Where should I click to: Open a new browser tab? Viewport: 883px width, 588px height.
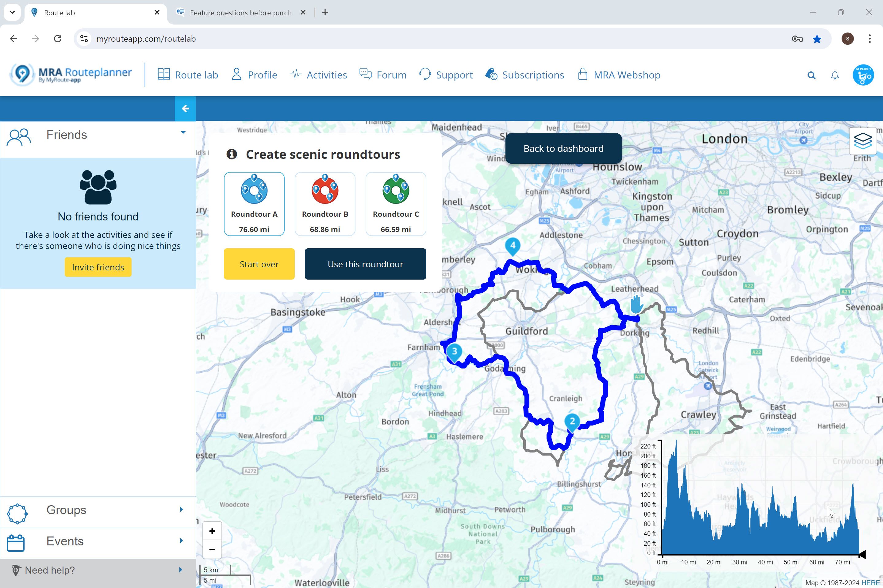(x=325, y=12)
